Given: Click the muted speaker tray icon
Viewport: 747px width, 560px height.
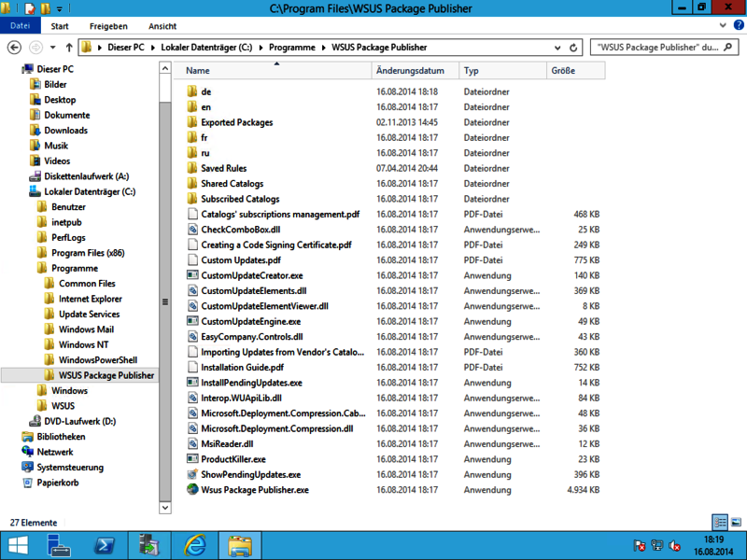Looking at the screenshot, I should point(674,545).
